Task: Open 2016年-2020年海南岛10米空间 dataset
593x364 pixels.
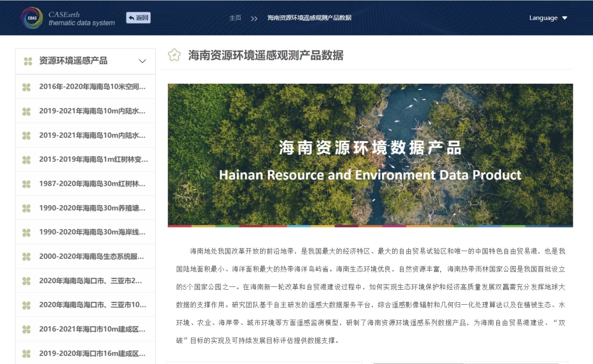Action: (x=92, y=86)
